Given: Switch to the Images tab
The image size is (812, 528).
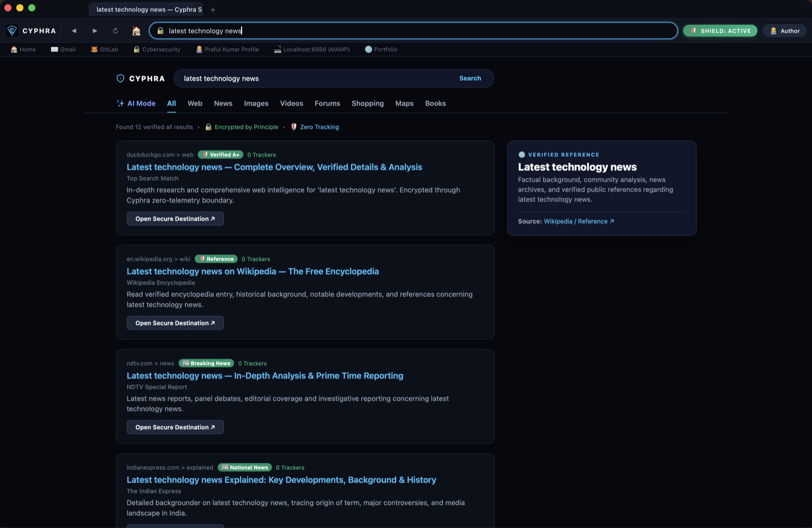Looking at the screenshot, I should (x=256, y=103).
